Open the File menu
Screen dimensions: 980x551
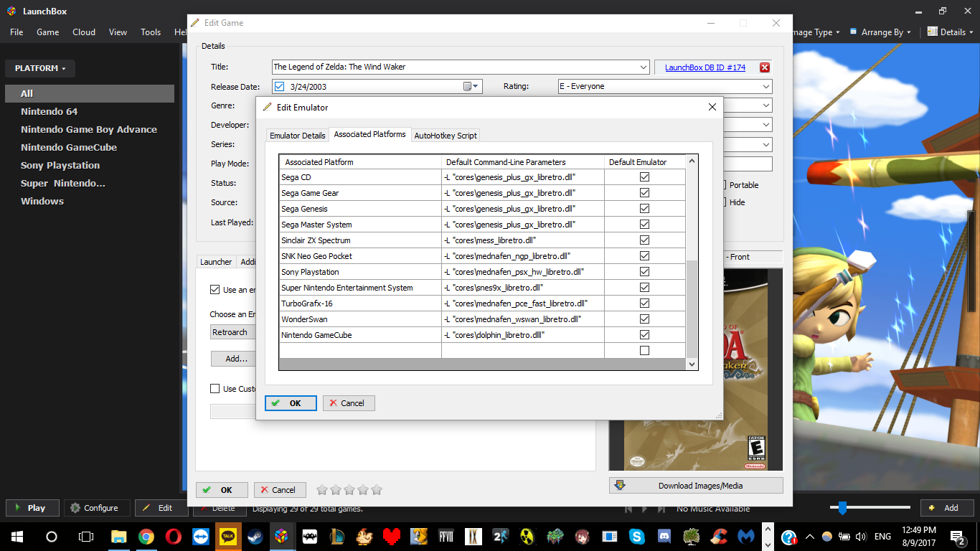coord(17,32)
